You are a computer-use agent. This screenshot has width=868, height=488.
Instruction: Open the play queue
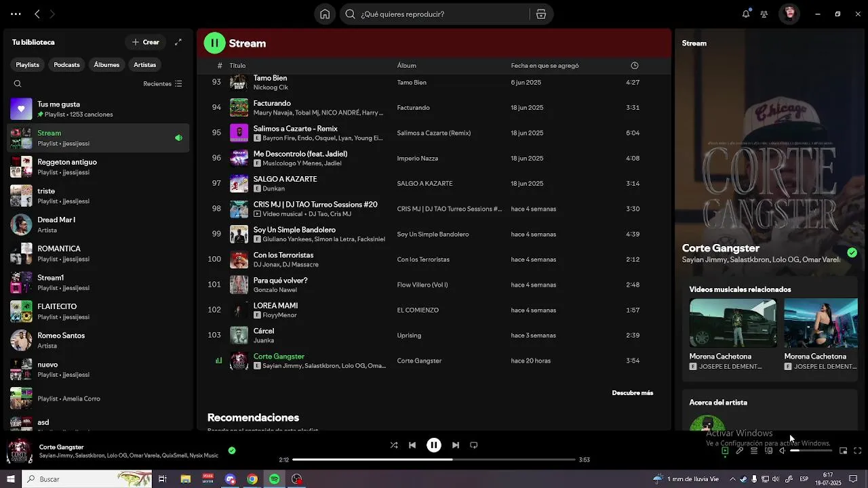click(754, 451)
